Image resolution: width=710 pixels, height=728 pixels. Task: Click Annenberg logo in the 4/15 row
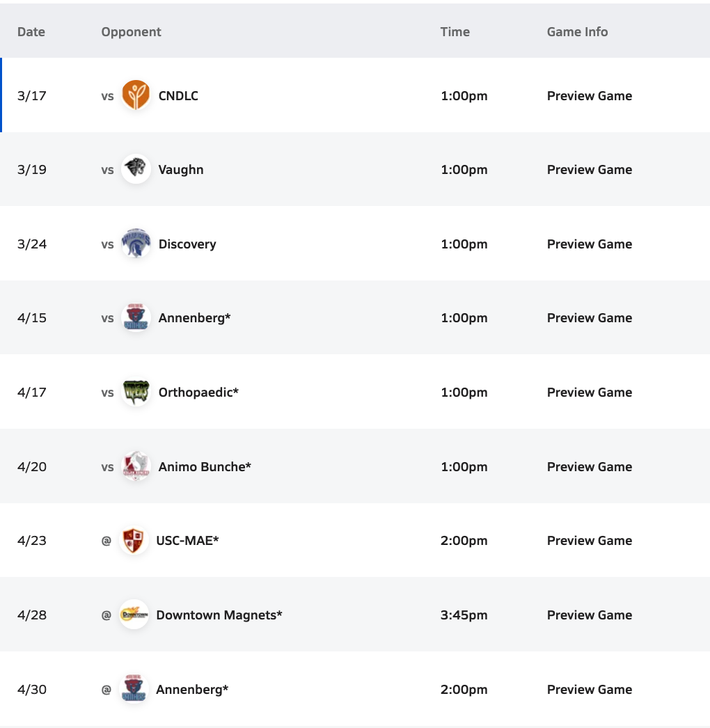click(136, 318)
